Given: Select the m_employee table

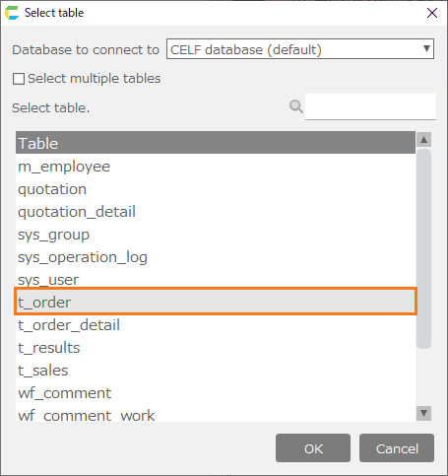Looking at the screenshot, I should click(216, 167).
